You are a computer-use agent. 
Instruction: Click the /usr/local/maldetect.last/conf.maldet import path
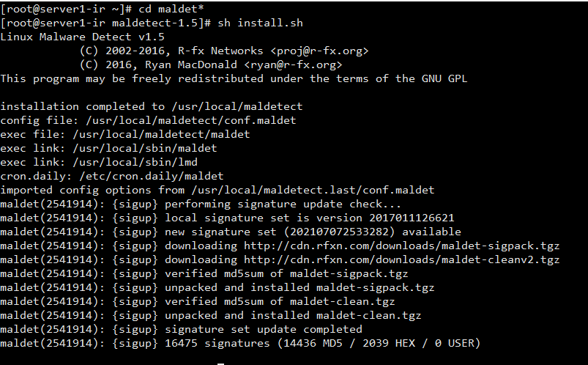[x=313, y=190]
